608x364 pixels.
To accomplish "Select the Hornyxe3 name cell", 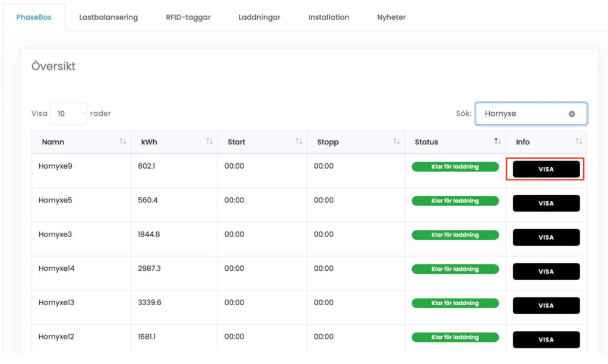I will (x=81, y=239).
